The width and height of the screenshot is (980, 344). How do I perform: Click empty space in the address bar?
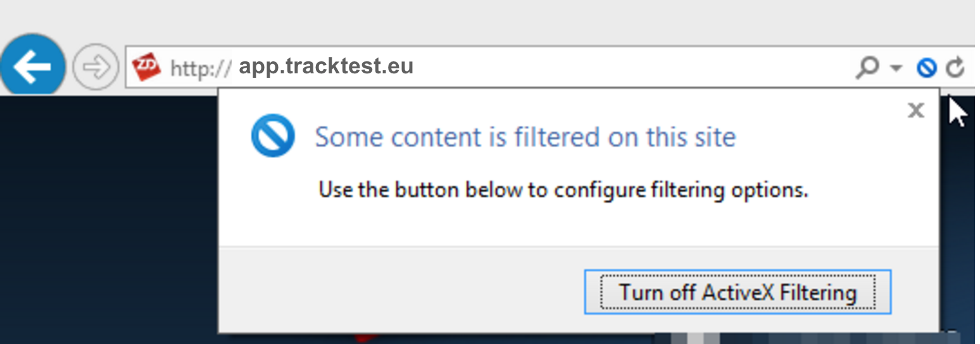[633, 67]
